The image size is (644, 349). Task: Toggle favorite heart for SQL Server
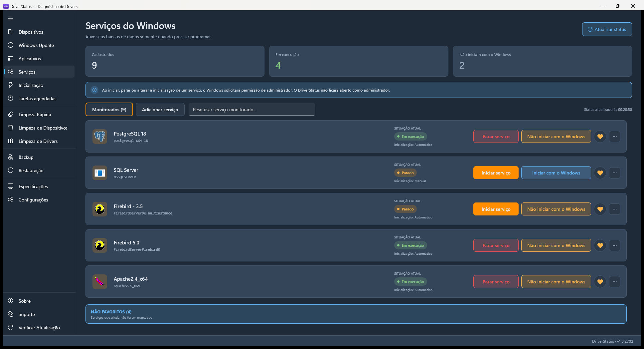[x=600, y=173]
